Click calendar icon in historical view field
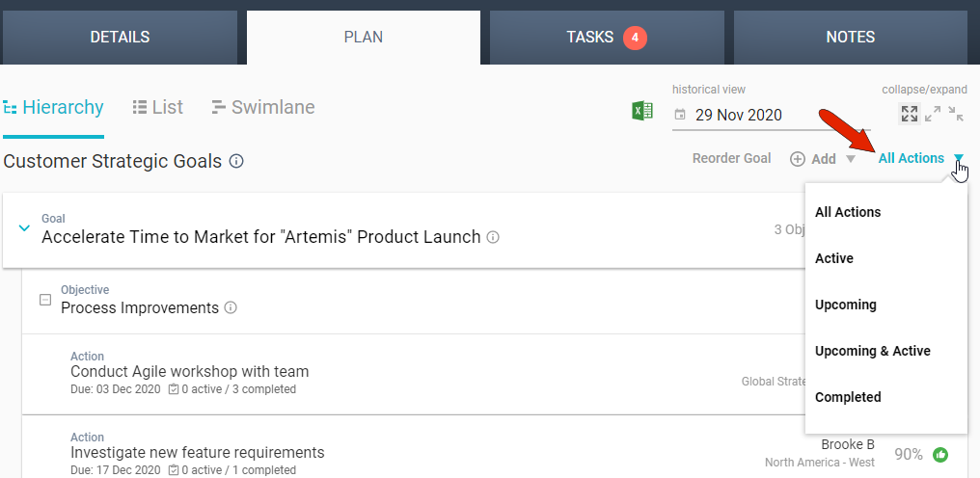The width and height of the screenshot is (980, 478). click(680, 115)
